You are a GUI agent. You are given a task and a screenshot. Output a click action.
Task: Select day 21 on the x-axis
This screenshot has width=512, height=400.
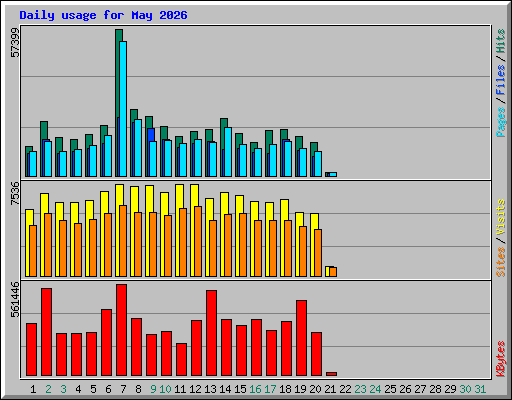pyautogui.click(x=330, y=389)
